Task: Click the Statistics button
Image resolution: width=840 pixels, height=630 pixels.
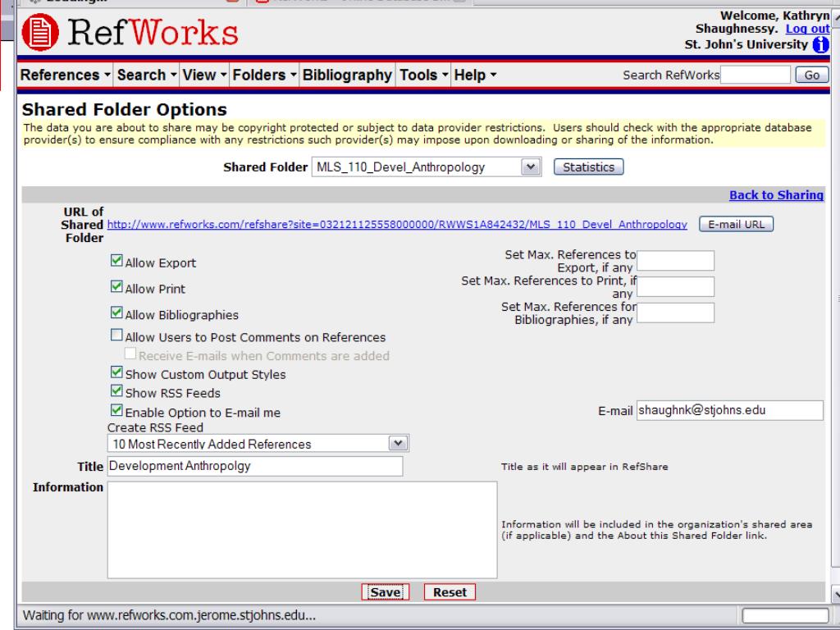Action: coord(588,167)
